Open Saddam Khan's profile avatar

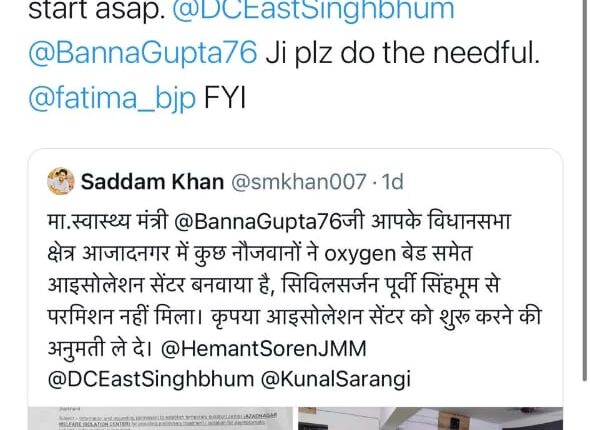coord(61,181)
